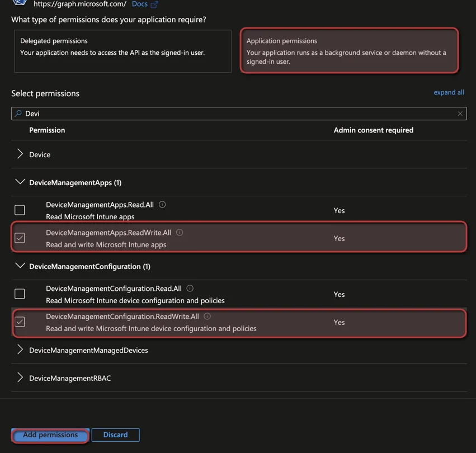Click the Admin consent required column header
Screen dimensions: 476x453
(x=374, y=130)
